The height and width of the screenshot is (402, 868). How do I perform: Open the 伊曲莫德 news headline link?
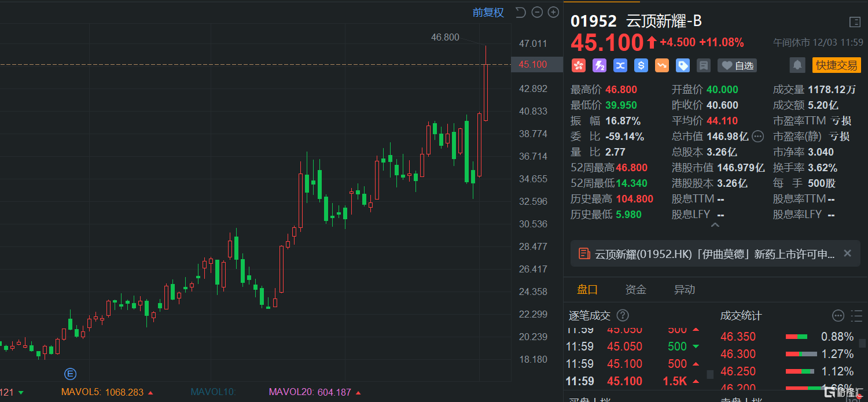(715, 253)
